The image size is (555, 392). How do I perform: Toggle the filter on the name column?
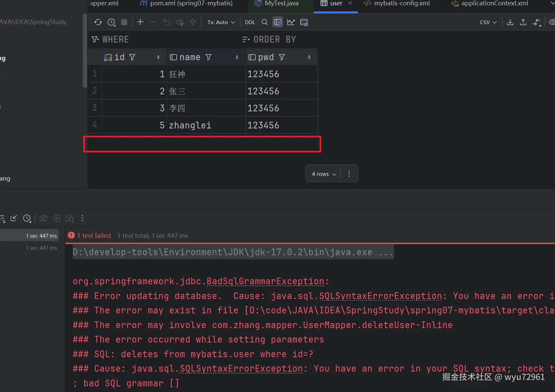click(x=209, y=58)
